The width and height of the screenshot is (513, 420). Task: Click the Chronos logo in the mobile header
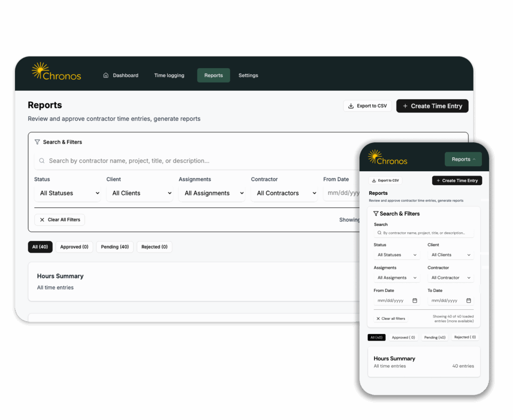[387, 158]
